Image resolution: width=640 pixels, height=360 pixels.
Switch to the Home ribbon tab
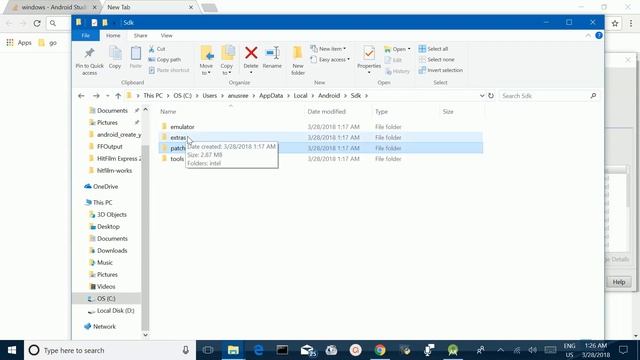113,36
